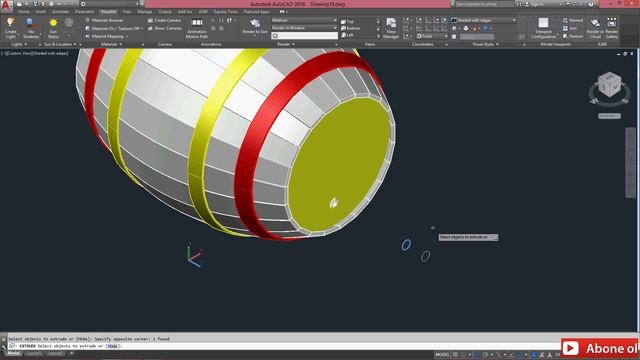Open the Medium render preset dropdown
Screen dimensions: 640x360
(304, 20)
